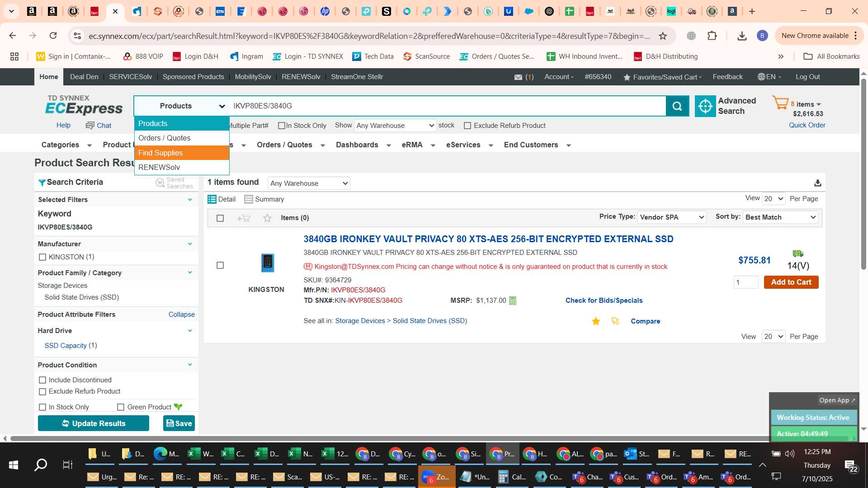Open the Sort by Best Match dropdown

coord(780,217)
